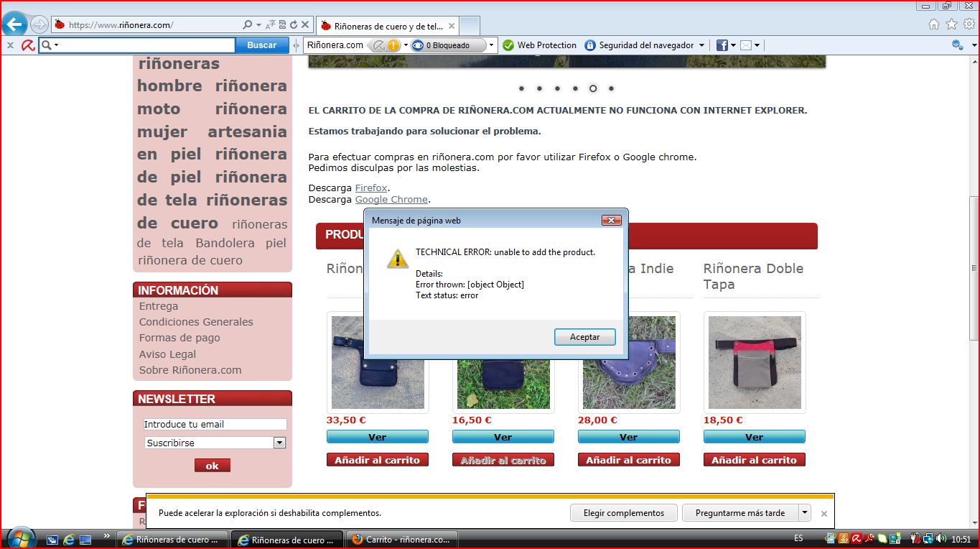Show hidden Quick Launch items chevron
The image size is (980, 549).
[x=107, y=536]
